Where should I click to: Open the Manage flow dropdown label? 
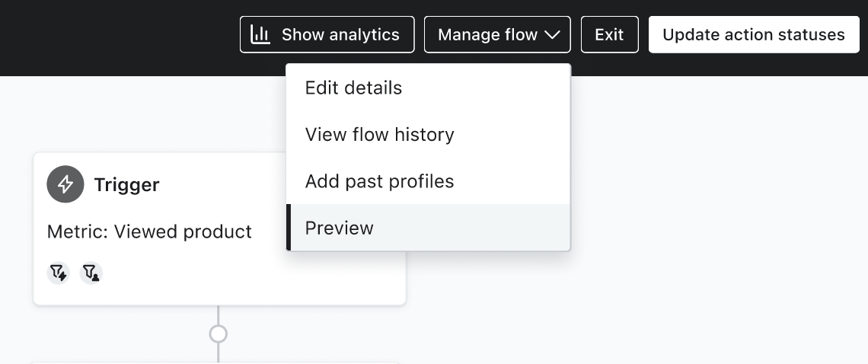pos(487,35)
